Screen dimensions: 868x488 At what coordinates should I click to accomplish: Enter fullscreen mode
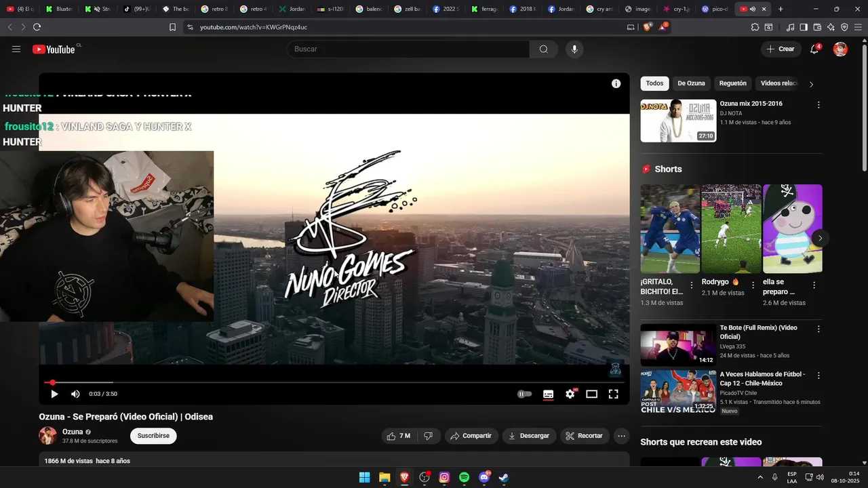click(613, 394)
